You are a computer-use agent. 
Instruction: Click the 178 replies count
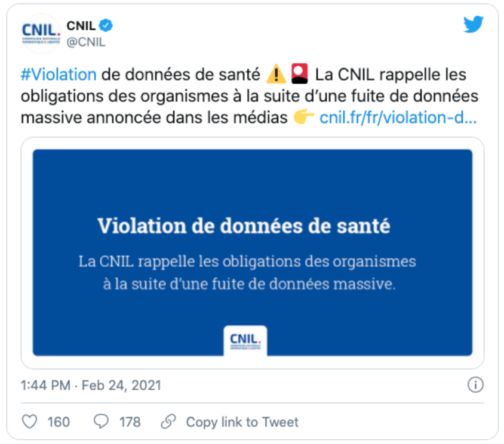pyautogui.click(x=130, y=422)
